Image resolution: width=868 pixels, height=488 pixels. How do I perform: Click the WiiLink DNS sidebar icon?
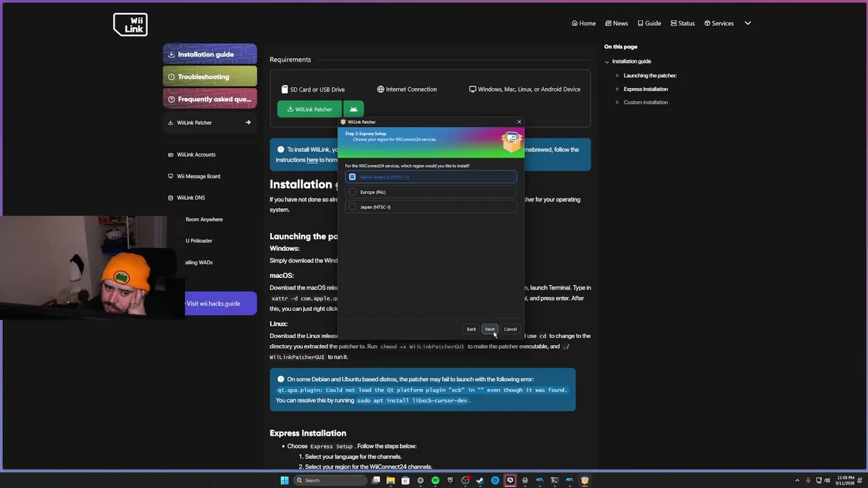(170, 198)
